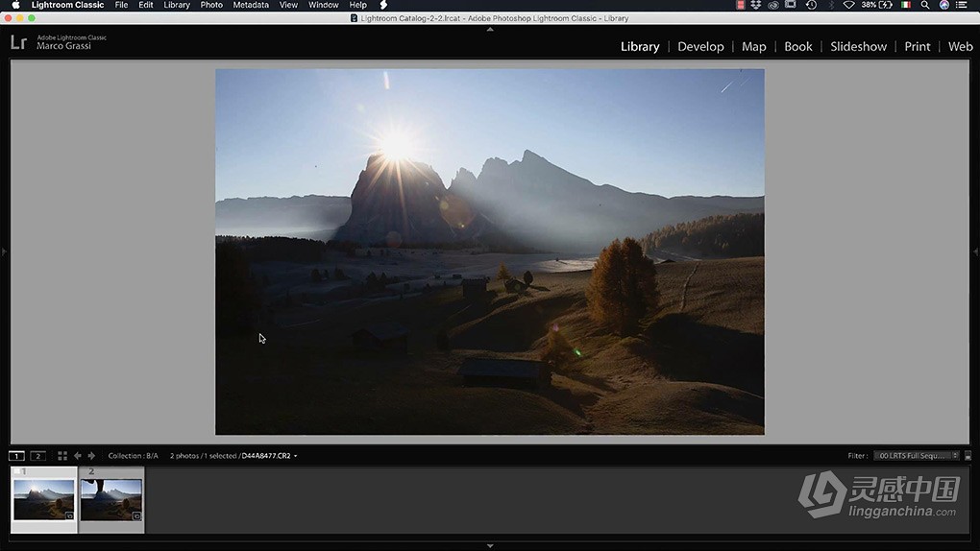Show the top panel via arrow
Screen dimensions: 980x551
pos(490,29)
